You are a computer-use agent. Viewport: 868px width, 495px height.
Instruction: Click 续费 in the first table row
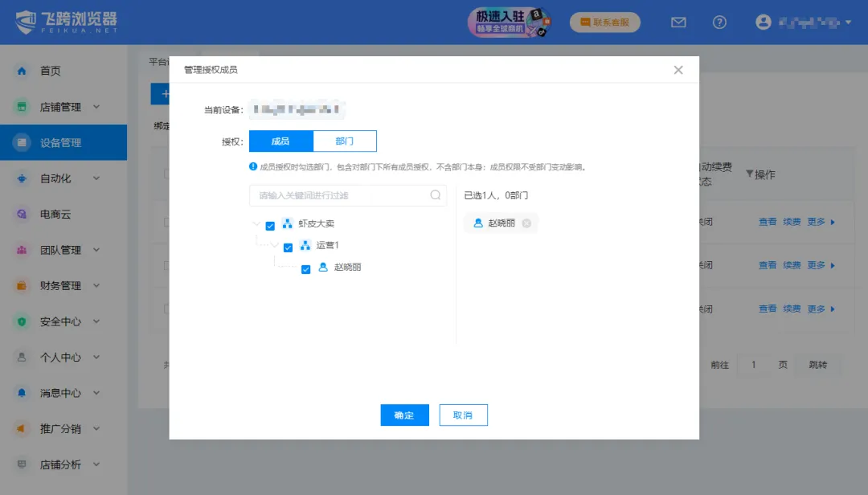click(x=792, y=222)
